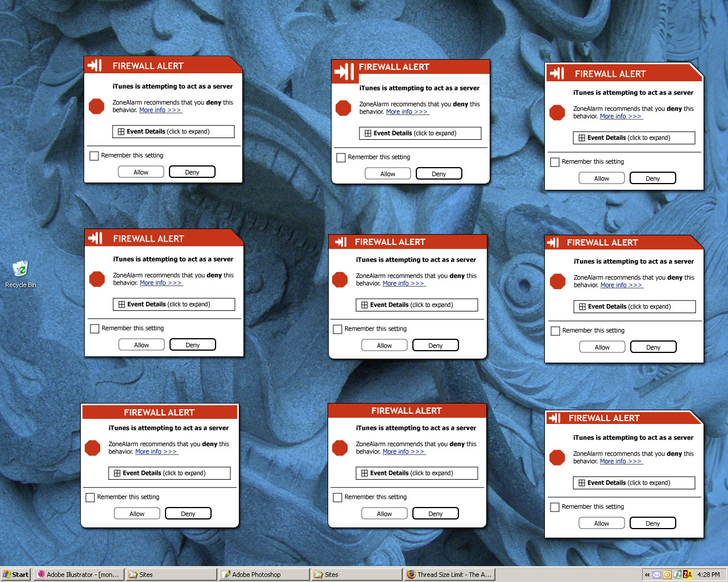The width and height of the screenshot is (728, 582).
Task: Expand Event Details in middle-left alert
Action: (x=174, y=304)
